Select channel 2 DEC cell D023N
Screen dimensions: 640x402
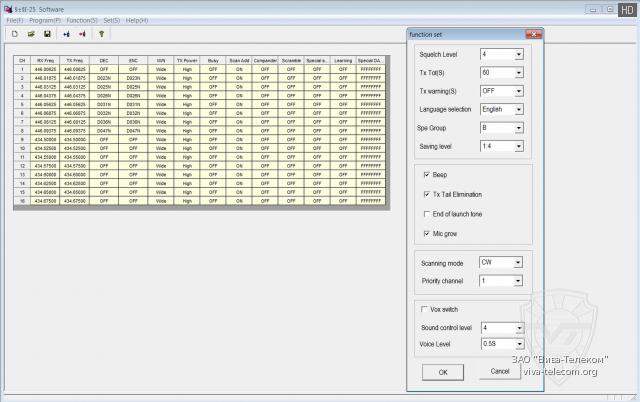coord(104,78)
